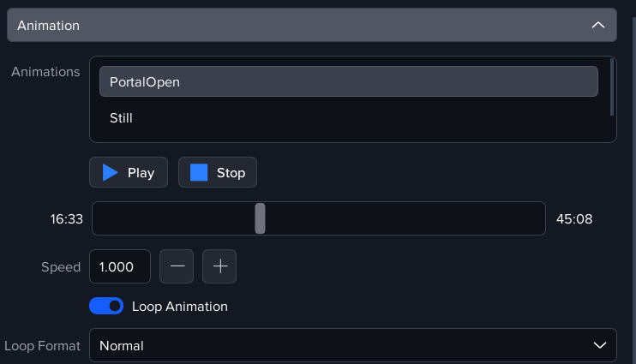Click the Loop Animation label text
The width and height of the screenshot is (636, 364).
tap(180, 306)
